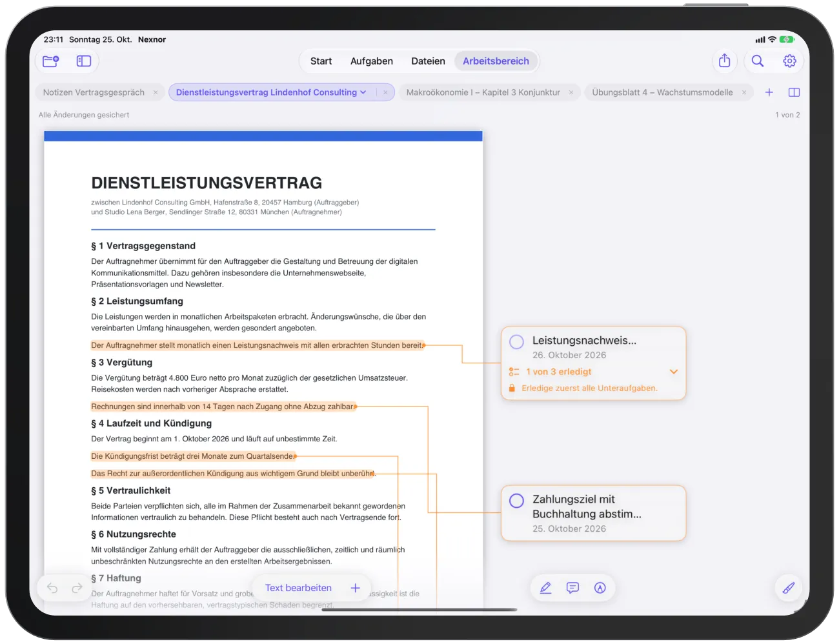Open the brush tool at bottom right
The height and width of the screenshot is (644, 839).
[x=789, y=588]
